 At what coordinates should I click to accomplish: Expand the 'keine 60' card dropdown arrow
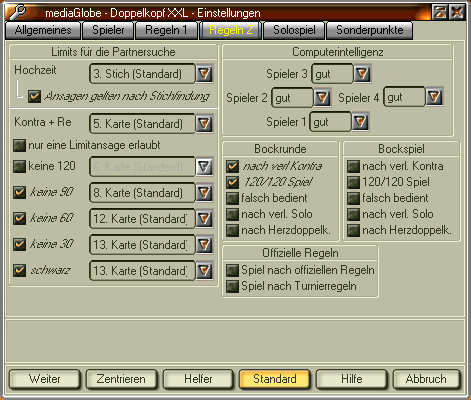[204, 218]
